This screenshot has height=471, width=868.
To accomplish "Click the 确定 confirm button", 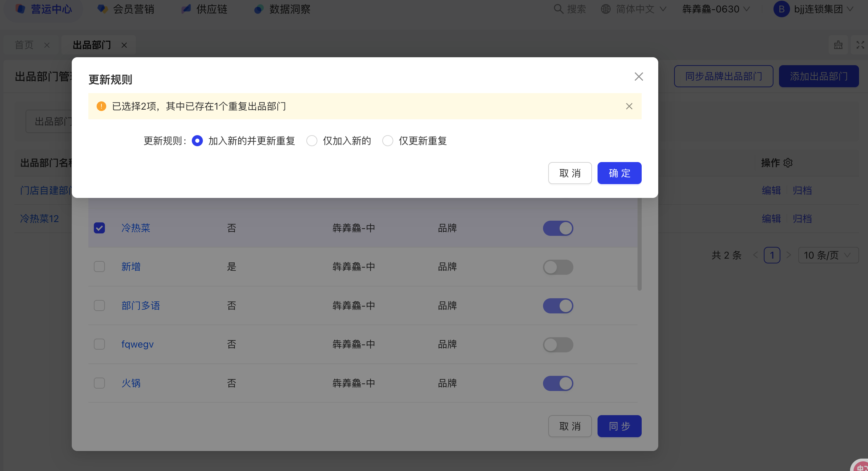I will point(619,173).
